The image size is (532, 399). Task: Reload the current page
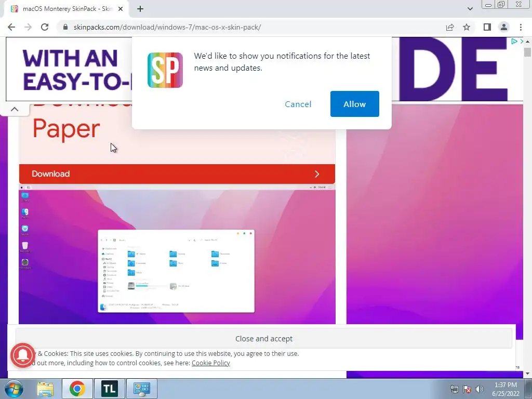pos(45,27)
